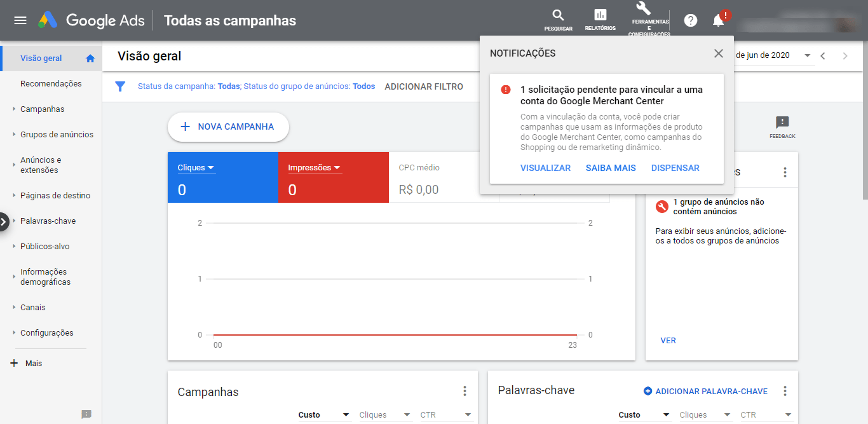The height and width of the screenshot is (424, 868).
Task: Click Mais to show more items
Action: tap(34, 364)
